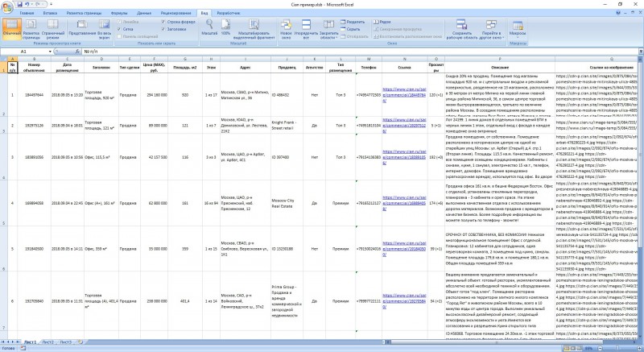Click the Name Box showing A1
This screenshot has width=644, height=352.
tap(25, 52)
